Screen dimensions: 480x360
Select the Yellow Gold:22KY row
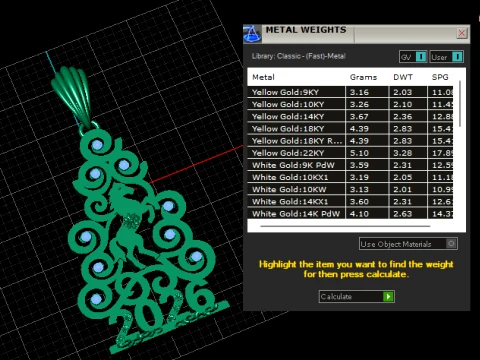pyautogui.click(x=350, y=153)
